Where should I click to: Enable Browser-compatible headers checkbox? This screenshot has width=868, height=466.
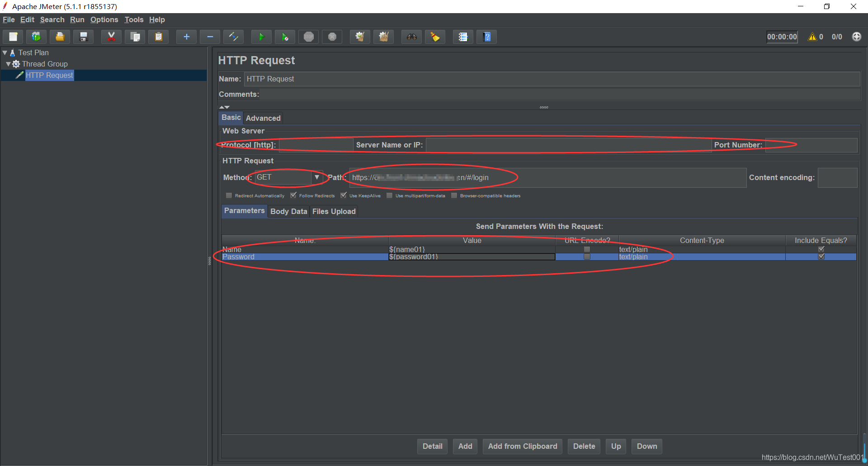point(454,195)
